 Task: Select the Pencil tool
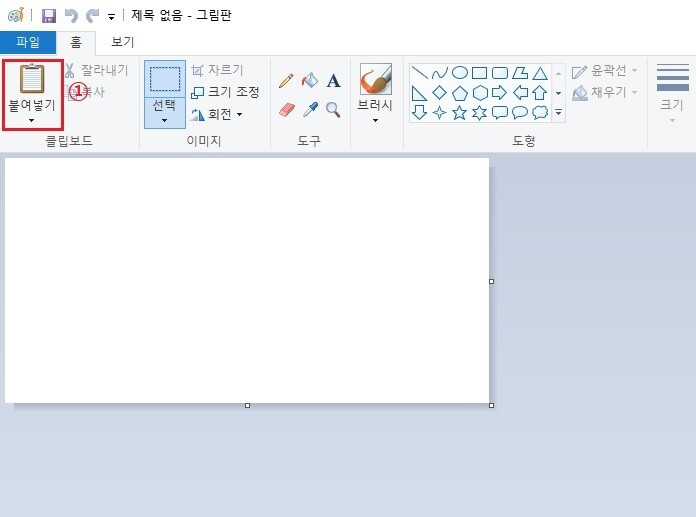(x=286, y=81)
